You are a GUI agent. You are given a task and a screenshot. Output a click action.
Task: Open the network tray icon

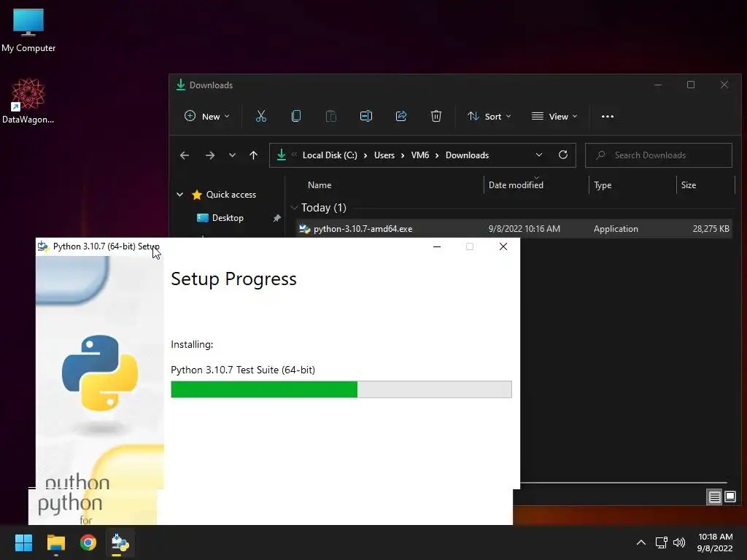click(x=661, y=542)
